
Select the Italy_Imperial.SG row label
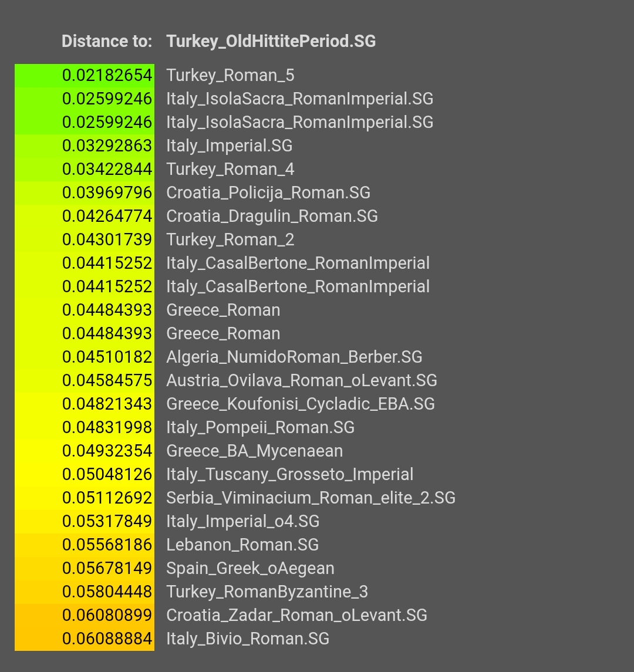click(230, 146)
